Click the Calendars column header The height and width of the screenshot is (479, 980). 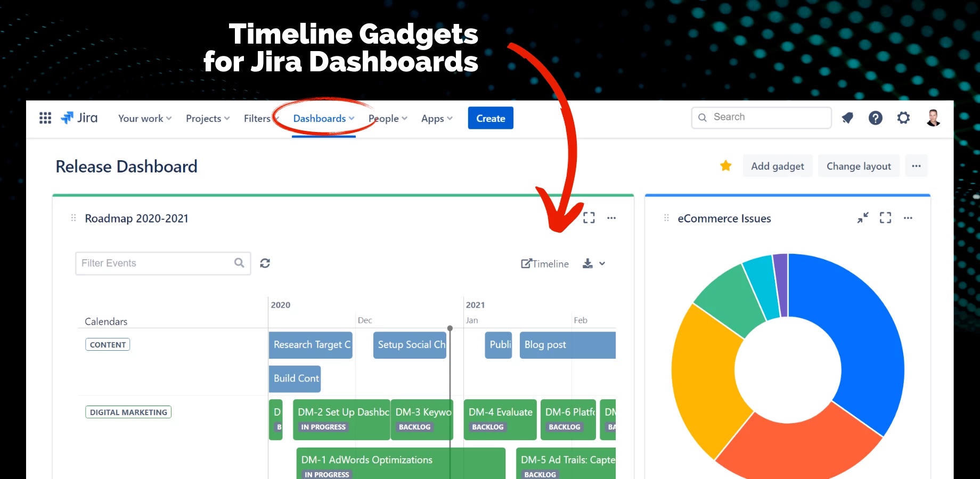(x=106, y=321)
